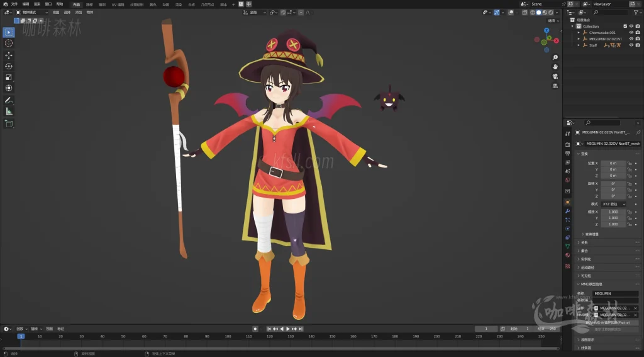
Task: Pick the combined Transform tool
Action: 9,88
